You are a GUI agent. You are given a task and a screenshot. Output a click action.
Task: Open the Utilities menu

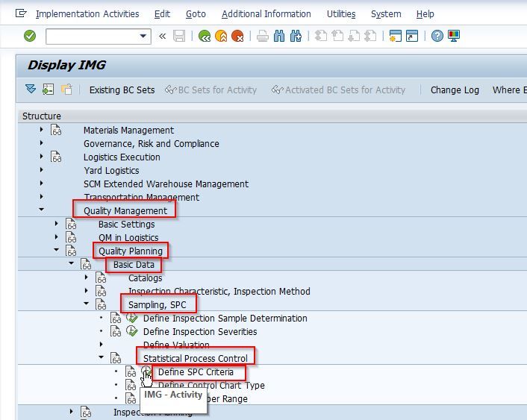(341, 14)
